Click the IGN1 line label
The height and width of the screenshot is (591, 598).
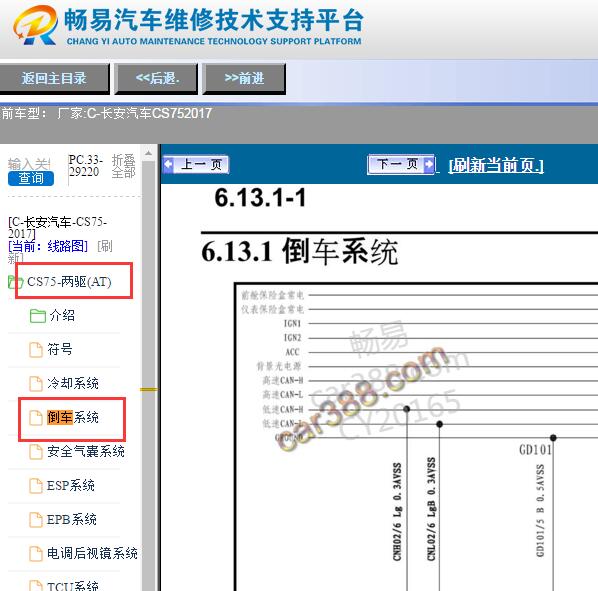pos(293,323)
